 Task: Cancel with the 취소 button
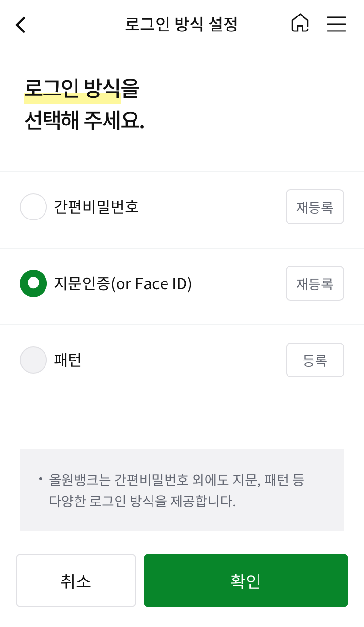pos(76,580)
